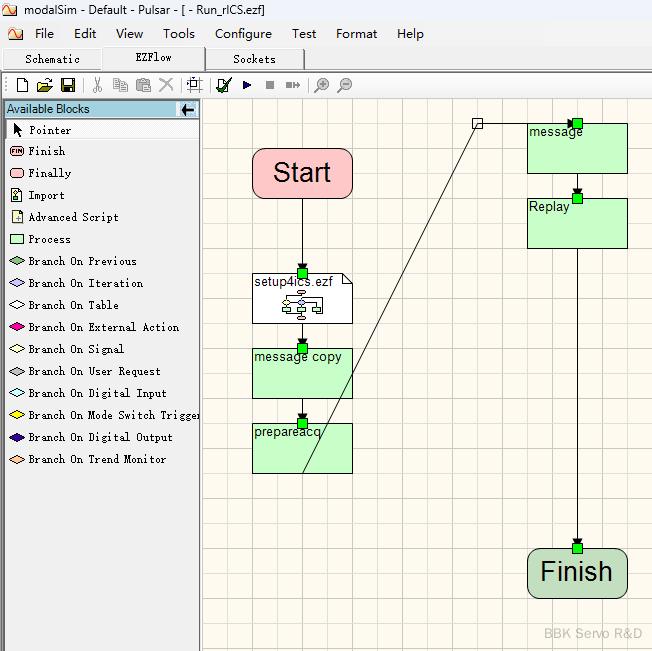Select Branch On Mode Switch Trigger block

point(113,415)
